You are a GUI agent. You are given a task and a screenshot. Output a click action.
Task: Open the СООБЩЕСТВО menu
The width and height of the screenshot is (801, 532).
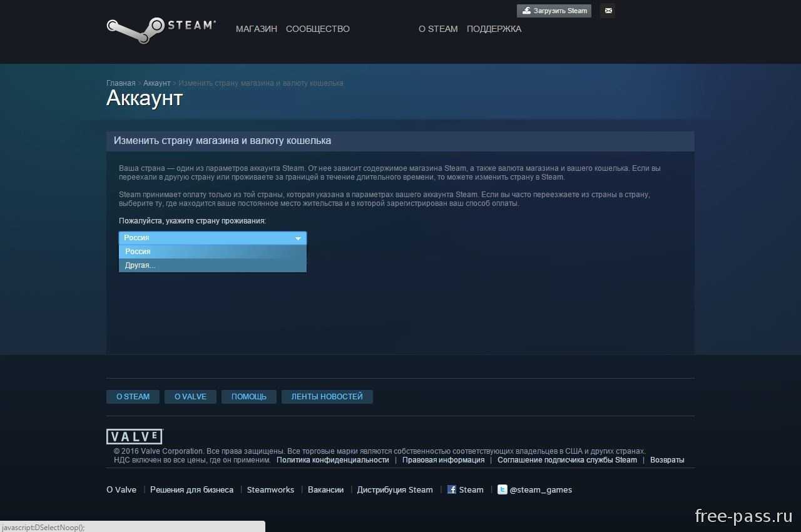tap(318, 29)
